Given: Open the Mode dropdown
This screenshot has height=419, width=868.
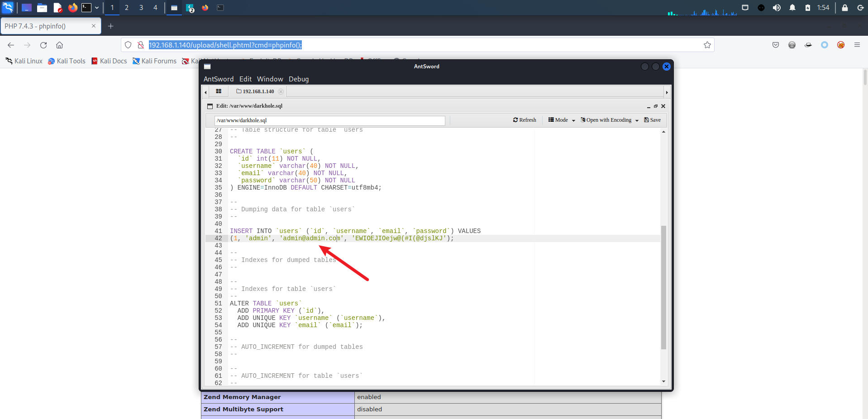Looking at the screenshot, I should [562, 120].
